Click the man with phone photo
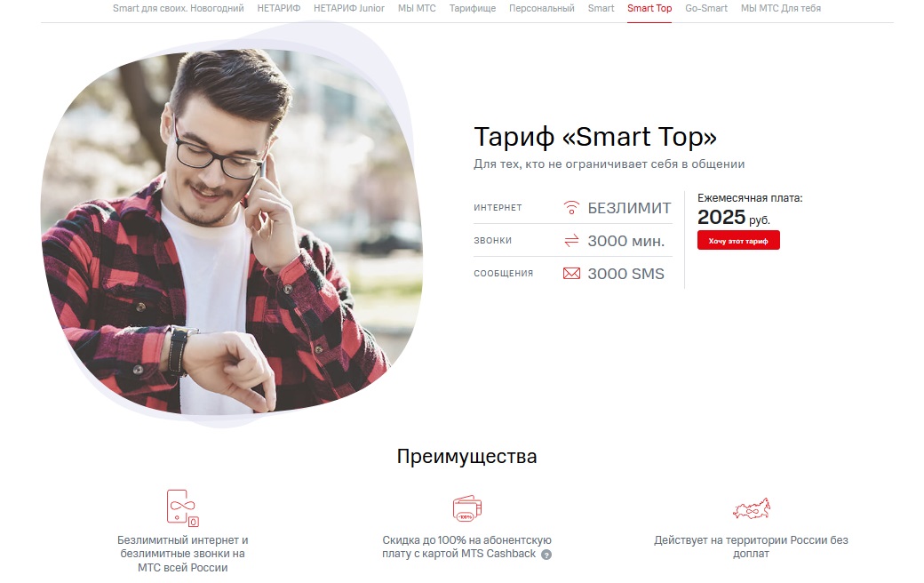 pyautogui.click(x=231, y=232)
